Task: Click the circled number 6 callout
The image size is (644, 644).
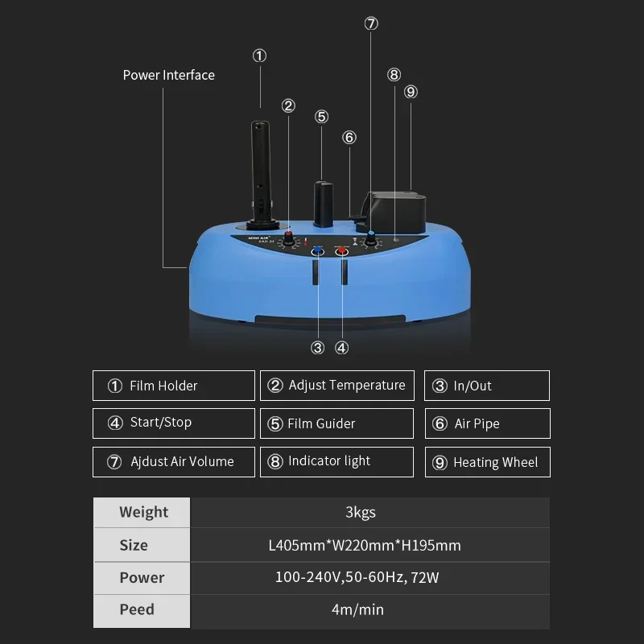Action: pyautogui.click(x=349, y=138)
